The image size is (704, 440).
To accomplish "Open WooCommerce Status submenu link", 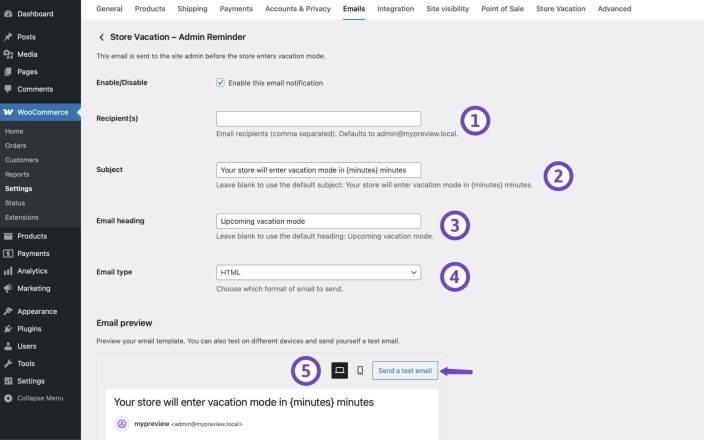I will (x=15, y=203).
